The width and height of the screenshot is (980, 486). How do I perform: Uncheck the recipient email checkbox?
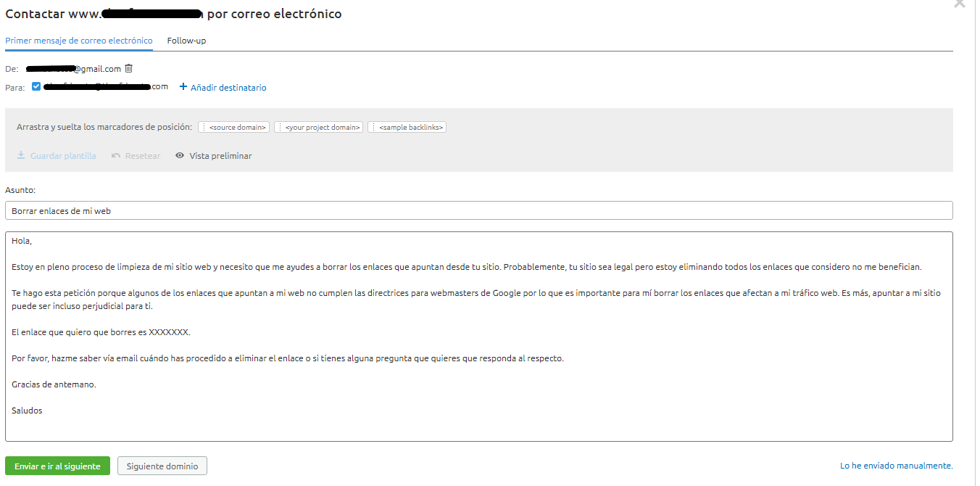point(36,86)
